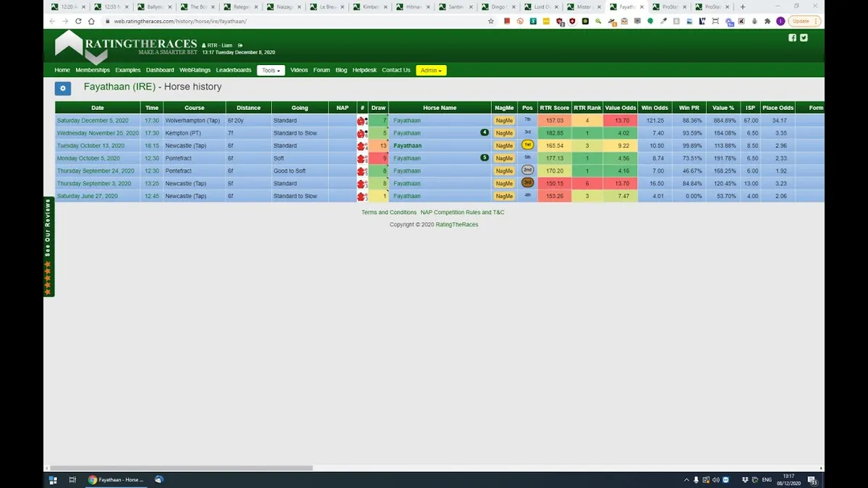868x488 pixels.
Task: Click the browser reload button
Action: (78, 21)
